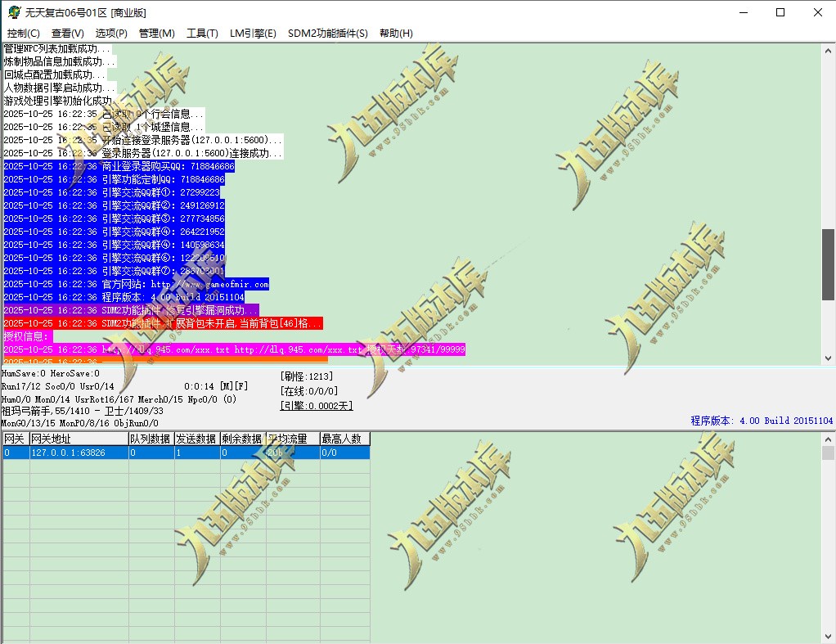Click the 最高人数 column header

click(x=345, y=439)
